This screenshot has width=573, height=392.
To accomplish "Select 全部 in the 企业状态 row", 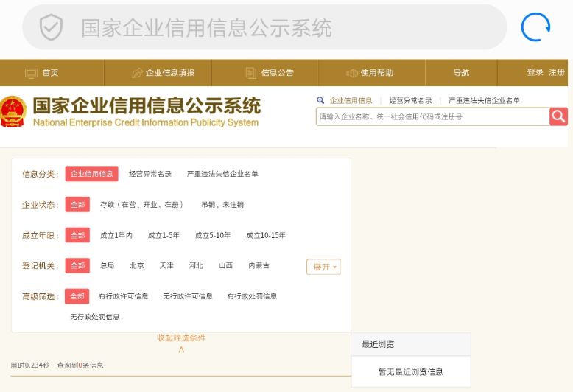I will [x=77, y=204].
